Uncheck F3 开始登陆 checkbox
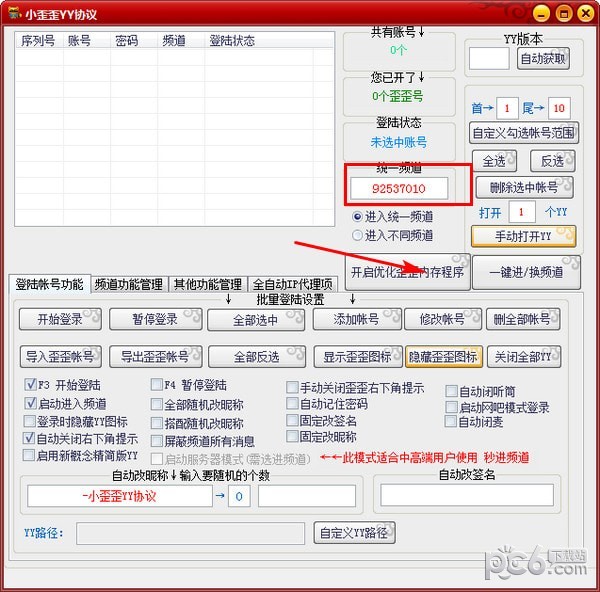Viewport: 600px width, 592px height. [x=63, y=385]
